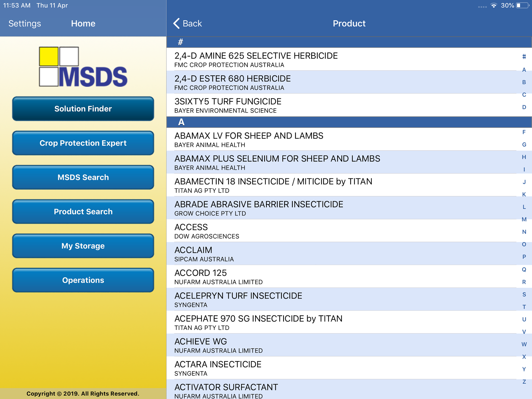Open the Operations section

[83, 280]
